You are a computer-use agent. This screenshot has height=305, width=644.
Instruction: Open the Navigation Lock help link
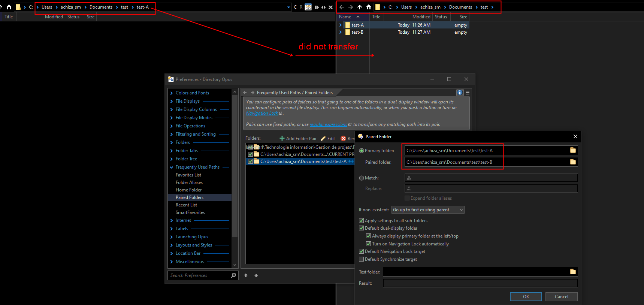pyautogui.click(x=262, y=113)
